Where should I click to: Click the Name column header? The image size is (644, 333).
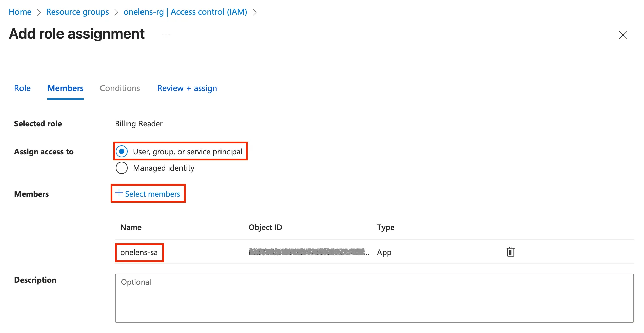131,228
